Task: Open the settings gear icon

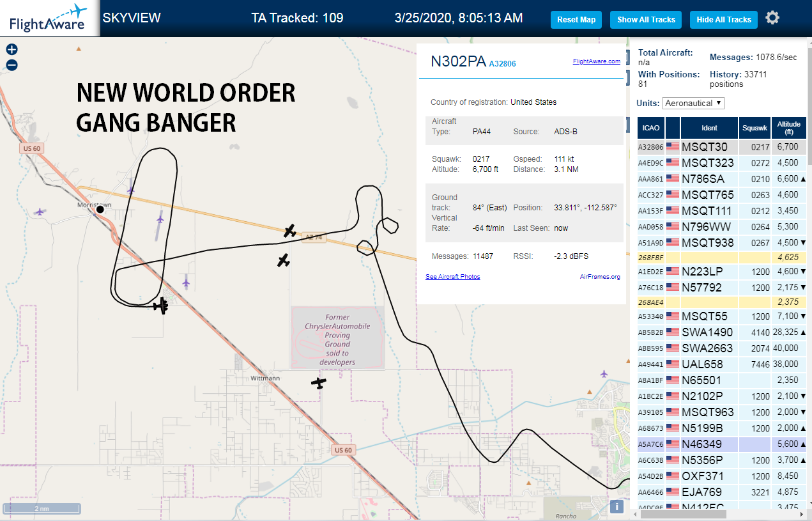Action: pyautogui.click(x=772, y=18)
